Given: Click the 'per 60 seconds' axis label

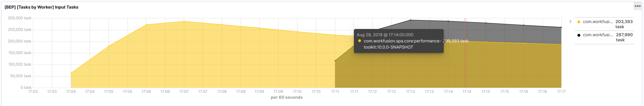Looking at the screenshot, I should (287, 97).
